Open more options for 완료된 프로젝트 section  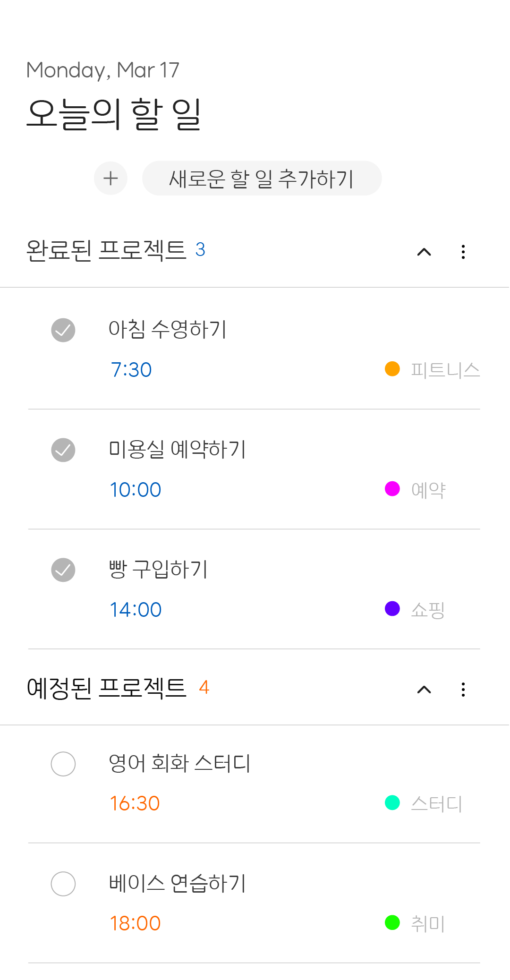tap(463, 252)
